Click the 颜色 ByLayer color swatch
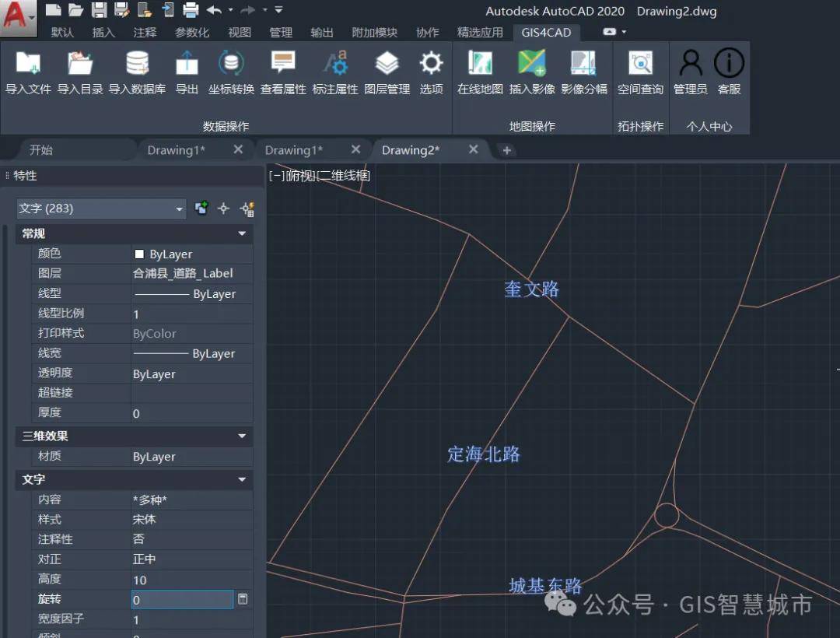This screenshot has width=840, height=638. click(140, 254)
